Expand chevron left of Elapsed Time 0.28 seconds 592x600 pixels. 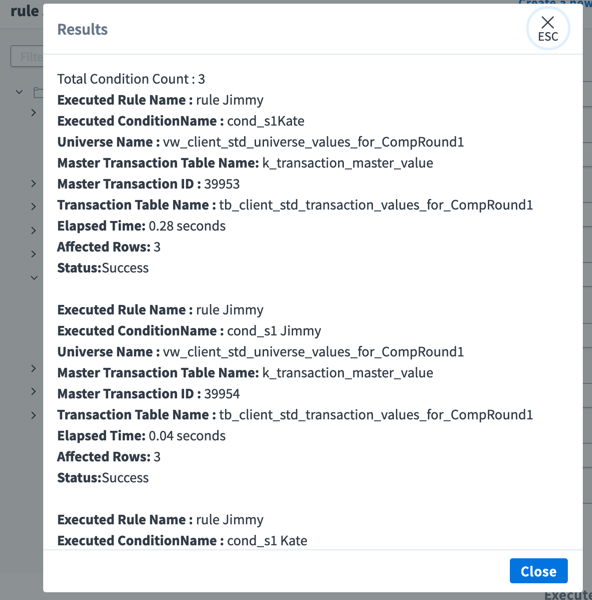pyautogui.click(x=34, y=230)
